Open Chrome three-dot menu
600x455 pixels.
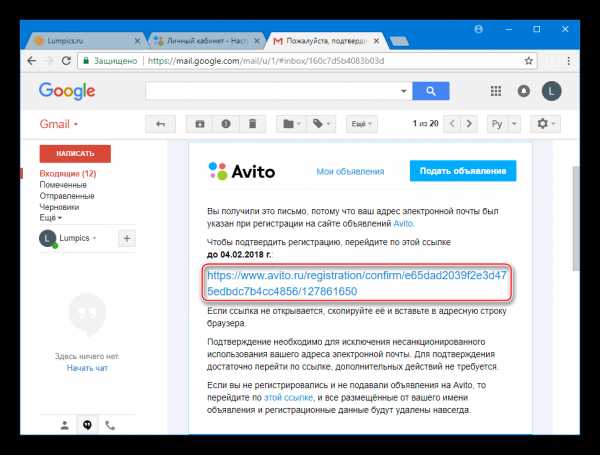pyautogui.click(x=569, y=61)
